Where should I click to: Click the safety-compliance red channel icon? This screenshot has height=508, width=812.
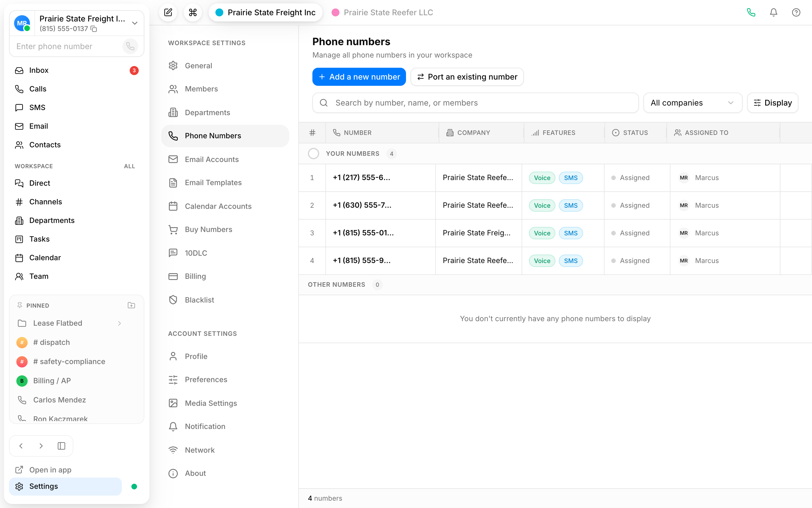coord(22,362)
